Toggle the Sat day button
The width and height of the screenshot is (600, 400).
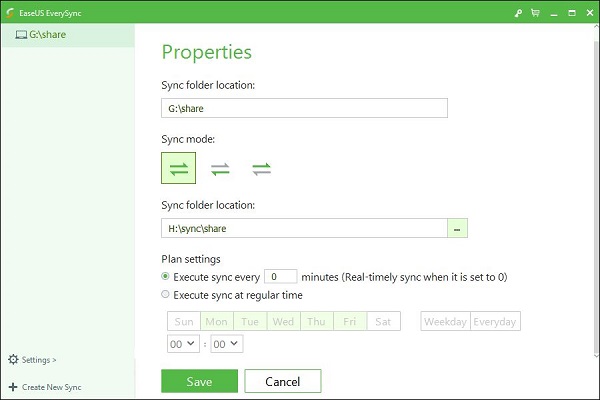pos(383,321)
